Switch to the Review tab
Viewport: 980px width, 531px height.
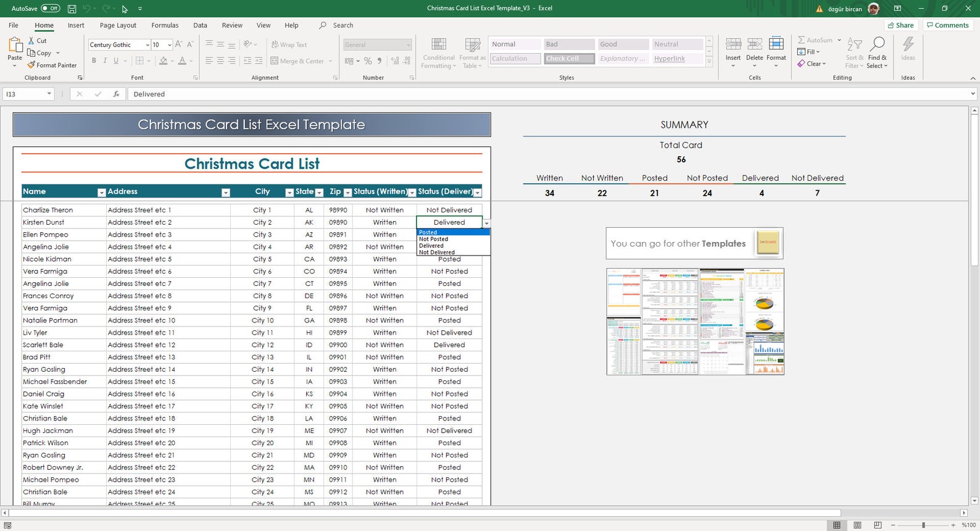click(x=232, y=25)
